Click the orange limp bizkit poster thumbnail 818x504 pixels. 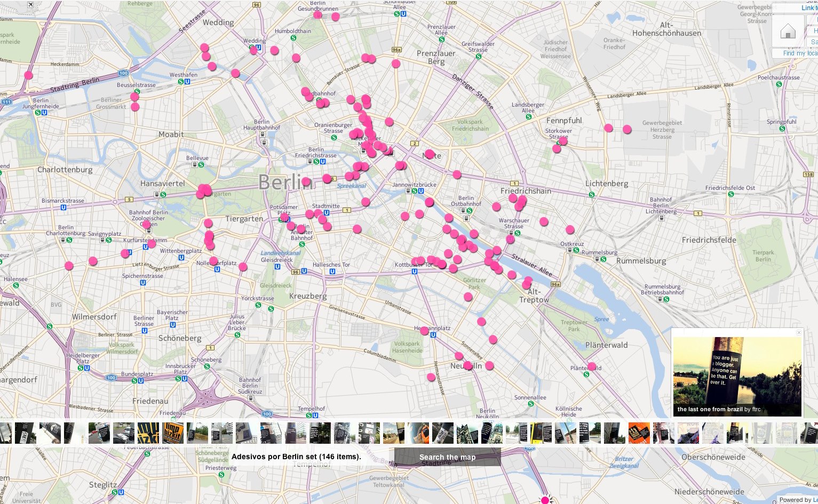[172, 433]
